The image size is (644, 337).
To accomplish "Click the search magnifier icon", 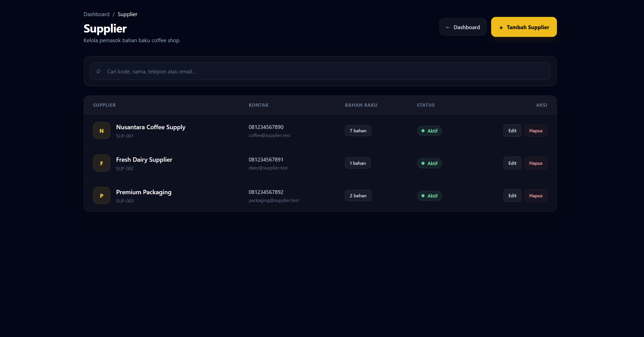I will pos(98,71).
